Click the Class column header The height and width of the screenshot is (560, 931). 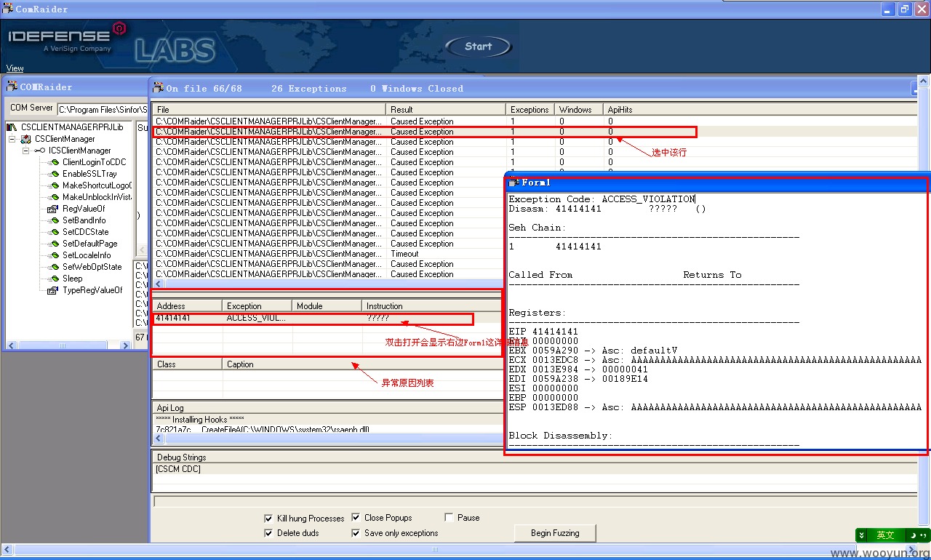pos(188,364)
